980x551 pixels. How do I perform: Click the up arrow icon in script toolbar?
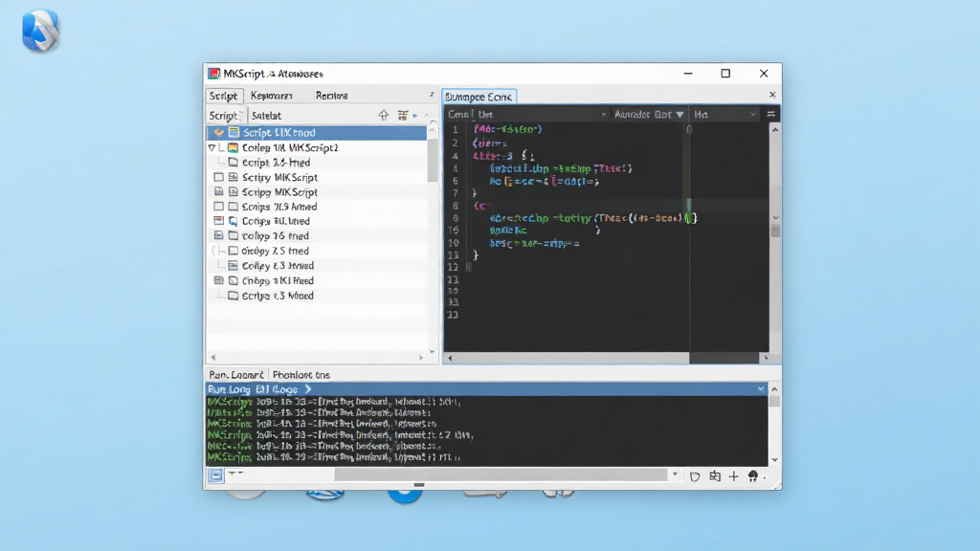coord(383,115)
